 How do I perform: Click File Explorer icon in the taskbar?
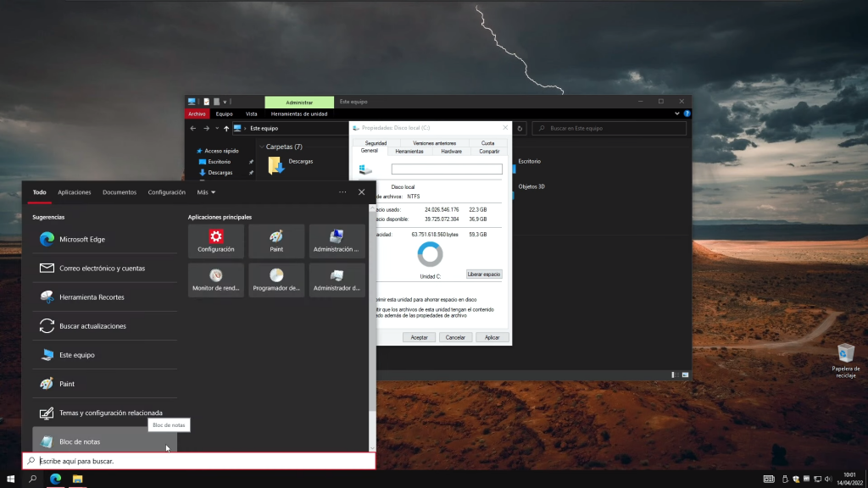pos(77,480)
